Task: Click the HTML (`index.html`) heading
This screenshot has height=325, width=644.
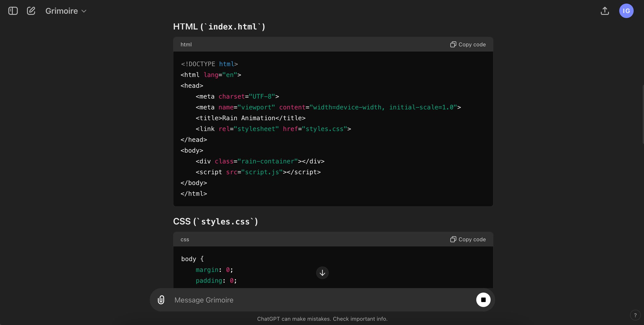Action: point(219,27)
